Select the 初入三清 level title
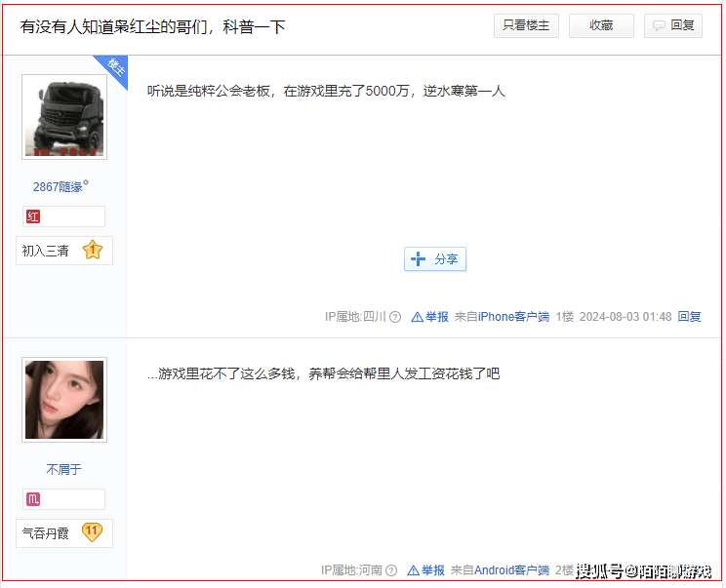Image resolution: width=726 pixels, height=588 pixels. coord(46,251)
